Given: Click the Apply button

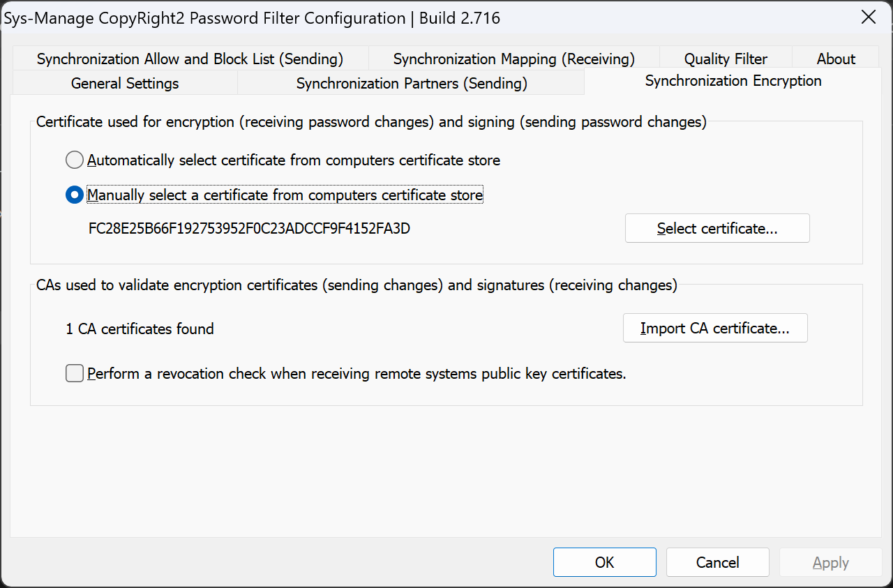Looking at the screenshot, I should tap(830, 562).
